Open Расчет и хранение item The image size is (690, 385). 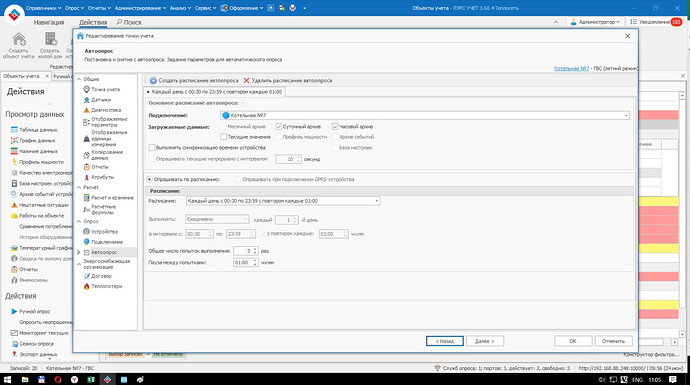click(x=108, y=198)
